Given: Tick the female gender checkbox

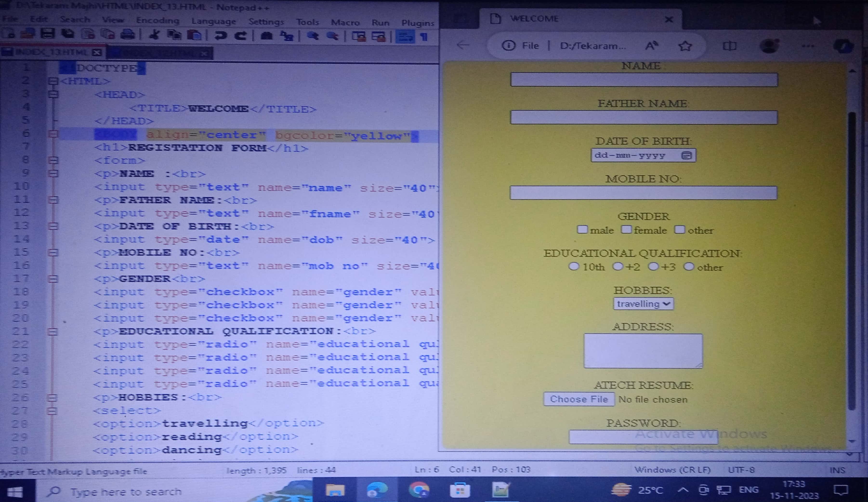Looking at the screenshot, I should point(626,230).
